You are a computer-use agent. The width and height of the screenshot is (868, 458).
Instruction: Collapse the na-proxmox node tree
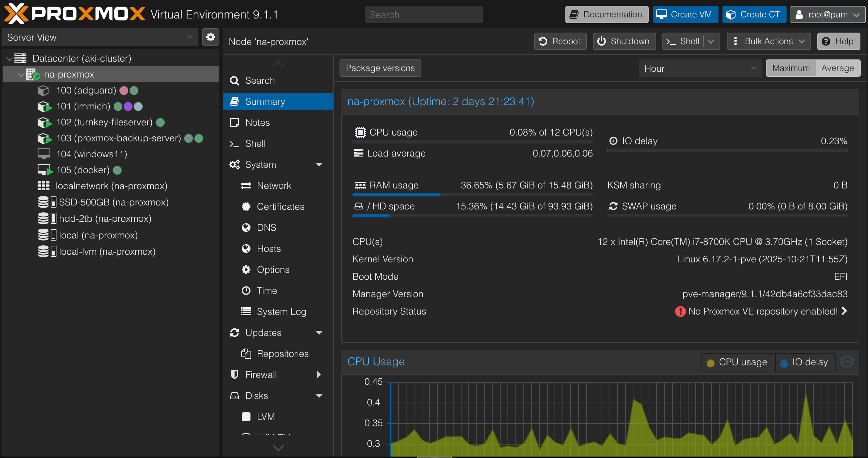click(x=21, y=75)
